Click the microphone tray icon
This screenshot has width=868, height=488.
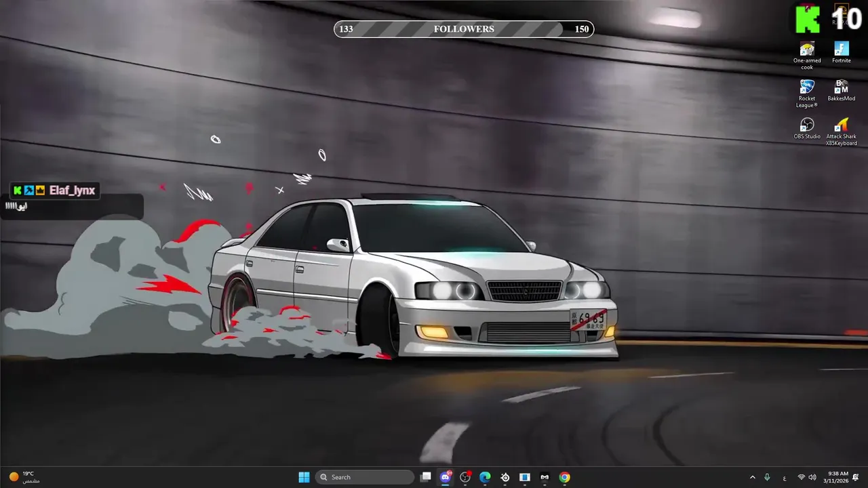coord(767,477)
